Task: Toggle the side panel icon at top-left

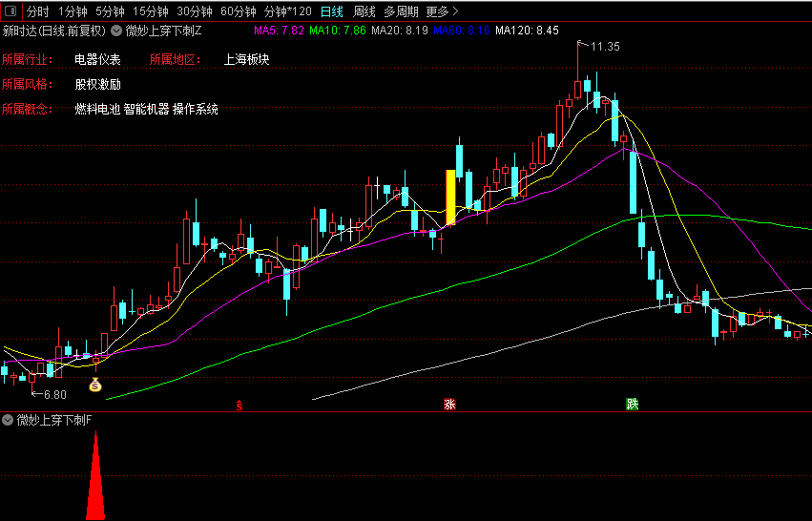Action: [x=10, y=10]
